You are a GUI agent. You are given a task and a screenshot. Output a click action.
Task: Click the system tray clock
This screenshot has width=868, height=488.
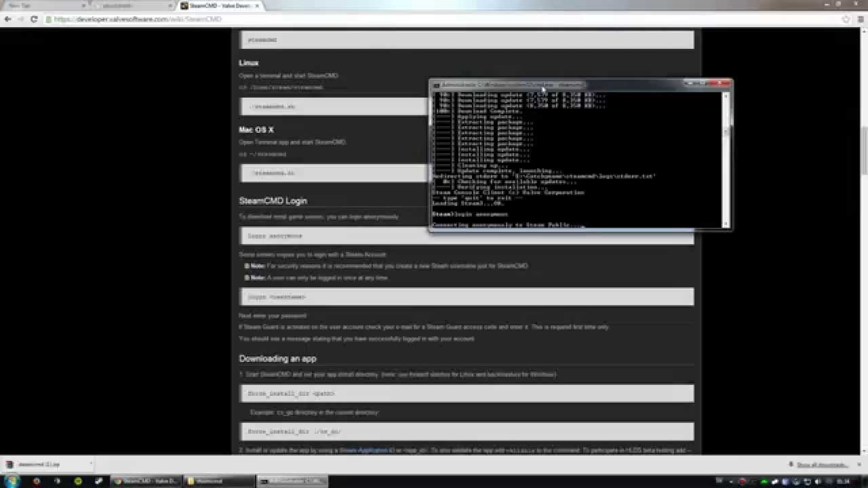point(843,481)
